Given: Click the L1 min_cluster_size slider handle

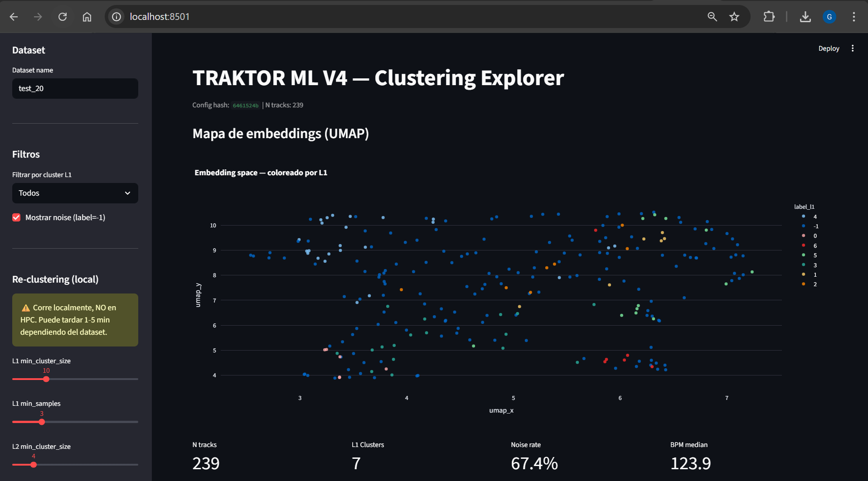Looking at the screenshot, I should coord(46,379).
